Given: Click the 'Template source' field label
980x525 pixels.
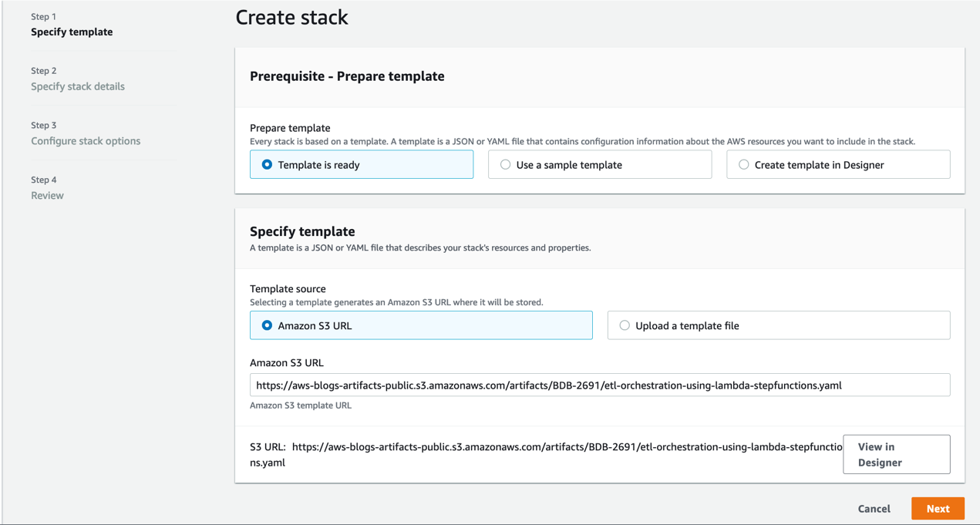Looking at the screenshot, I should coord(288,289).
